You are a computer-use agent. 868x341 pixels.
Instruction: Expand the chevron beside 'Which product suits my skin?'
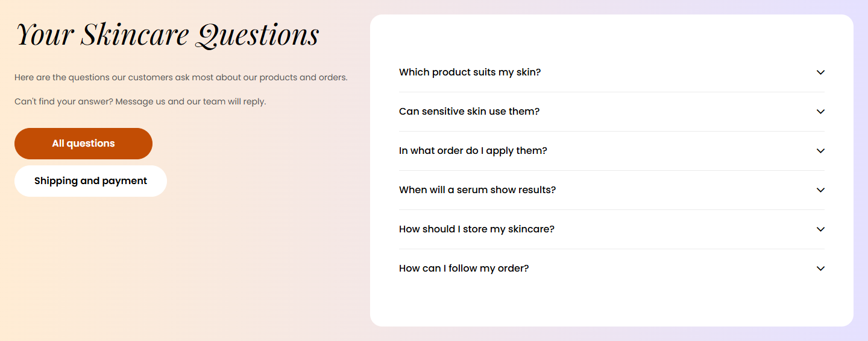[820, 72]
